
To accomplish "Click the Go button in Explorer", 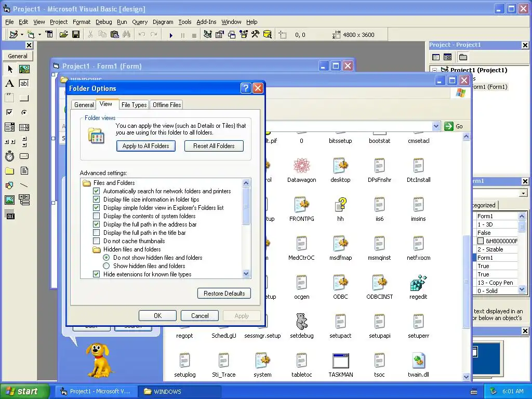I will click(454, 126).
